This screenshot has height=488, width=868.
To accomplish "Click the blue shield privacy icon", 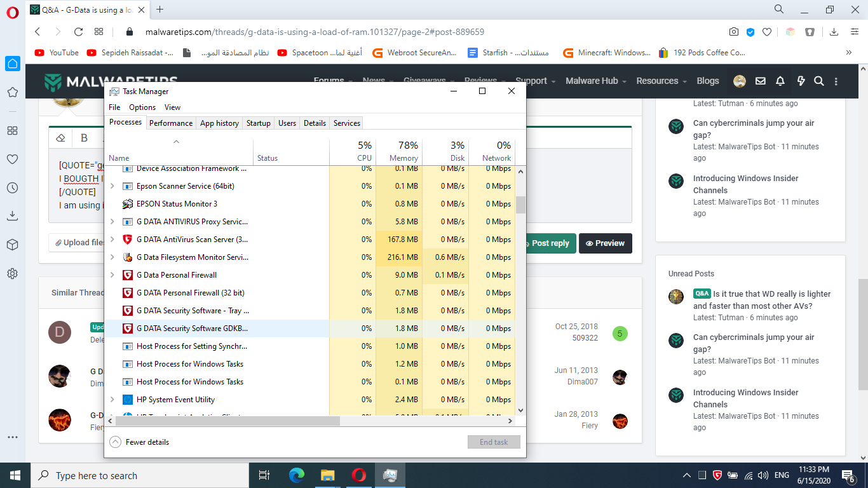I will point(750,32).
